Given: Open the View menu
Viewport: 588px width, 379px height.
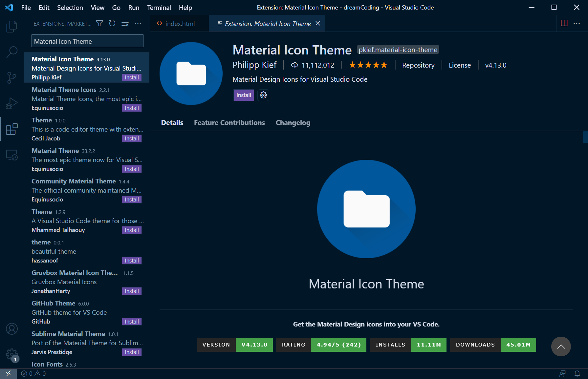Looking at the screenshot, I should (x=98, y=7).
